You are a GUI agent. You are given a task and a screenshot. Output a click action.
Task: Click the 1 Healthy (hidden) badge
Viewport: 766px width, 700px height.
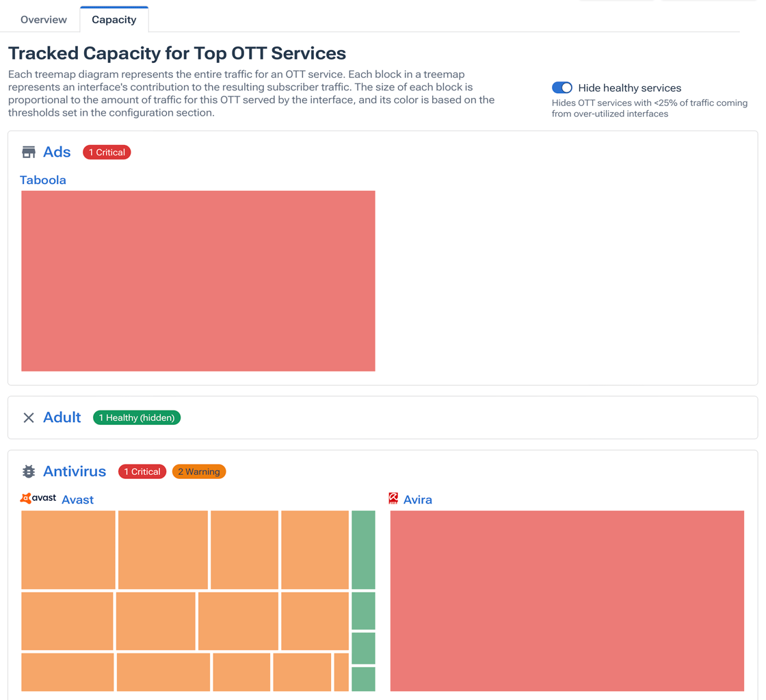tap(136, 417)
